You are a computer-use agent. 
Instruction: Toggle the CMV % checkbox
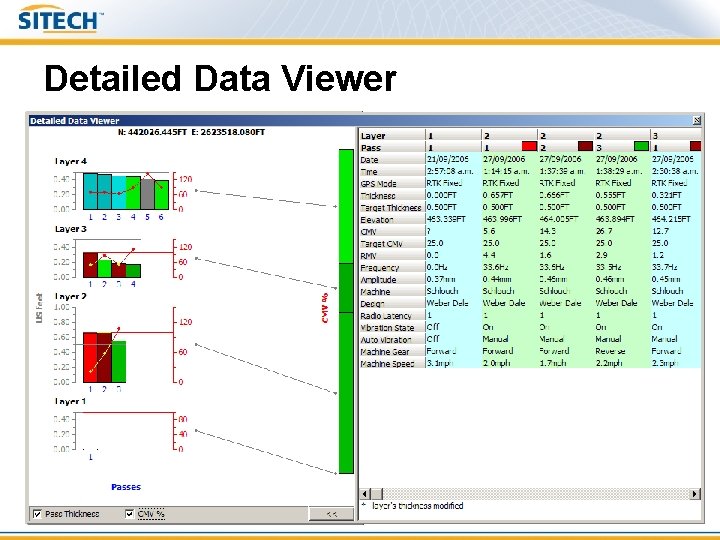129,514
